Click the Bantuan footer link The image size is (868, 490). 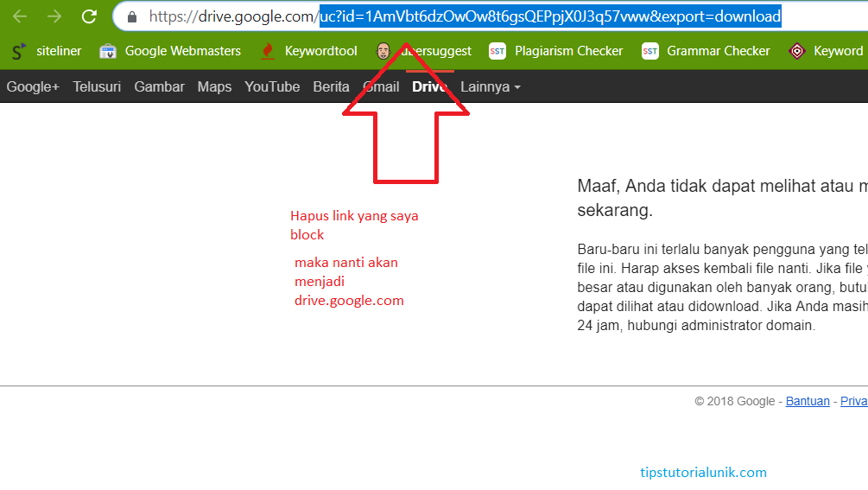(808, 401)
